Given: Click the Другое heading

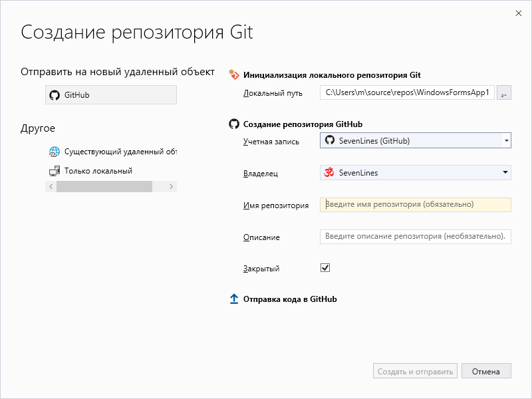Looking at the screenshot, I should [x=38, y=128].
